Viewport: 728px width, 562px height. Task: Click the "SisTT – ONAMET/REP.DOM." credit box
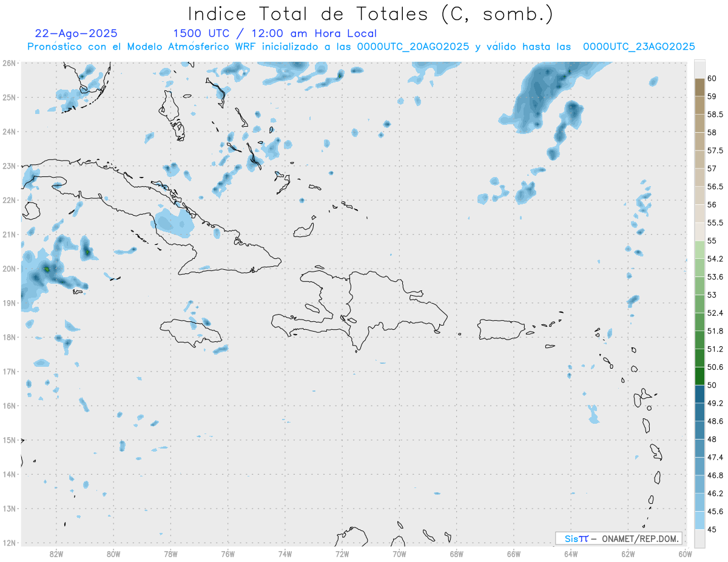[618, 538]
